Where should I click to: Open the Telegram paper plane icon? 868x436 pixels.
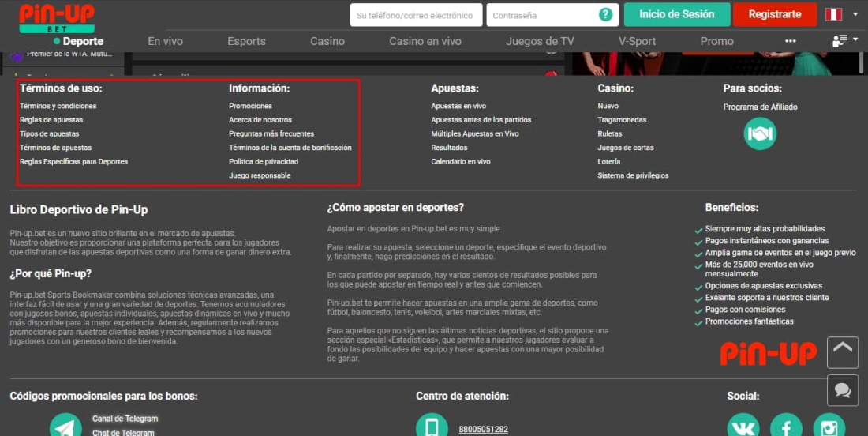(65, 426)
